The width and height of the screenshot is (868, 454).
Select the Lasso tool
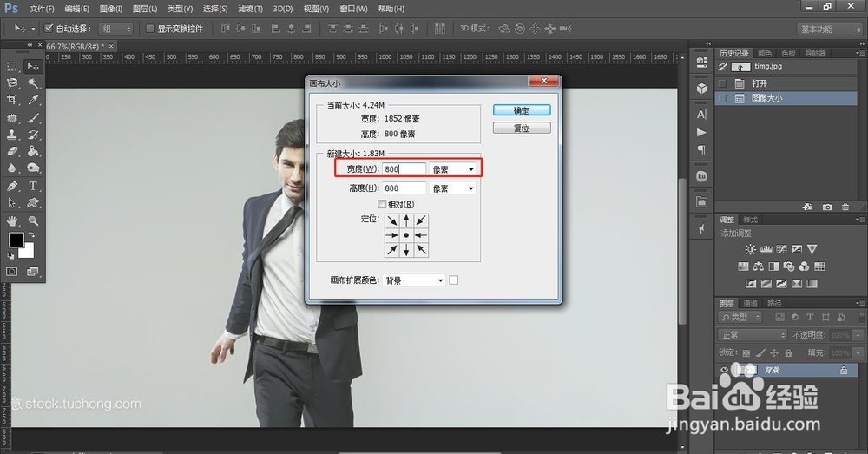click(x=11, y=83)
